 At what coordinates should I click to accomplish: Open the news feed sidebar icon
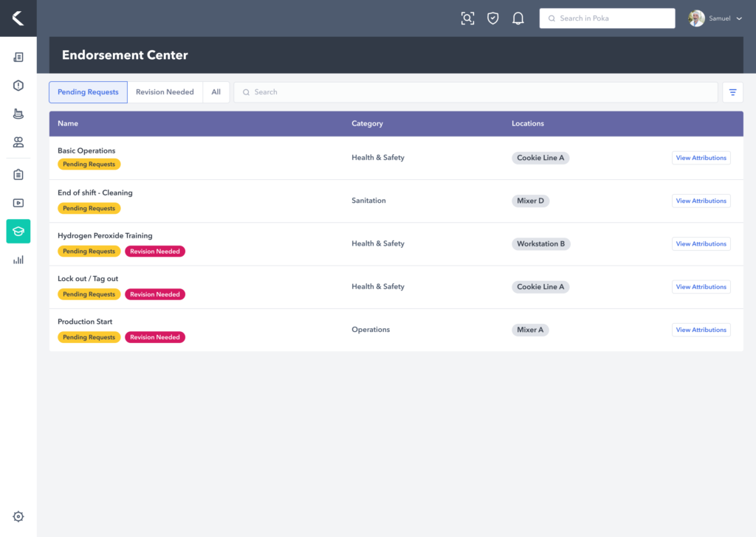click(x=18, y=58)
